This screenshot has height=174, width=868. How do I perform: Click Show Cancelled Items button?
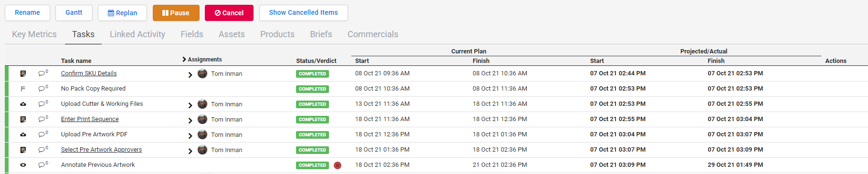[304, 13]
